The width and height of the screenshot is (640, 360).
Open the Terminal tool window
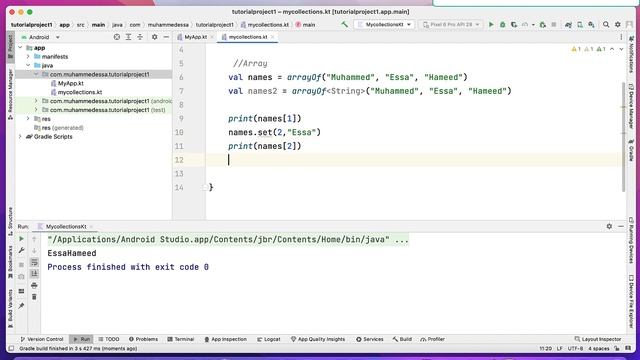[180, 339]
